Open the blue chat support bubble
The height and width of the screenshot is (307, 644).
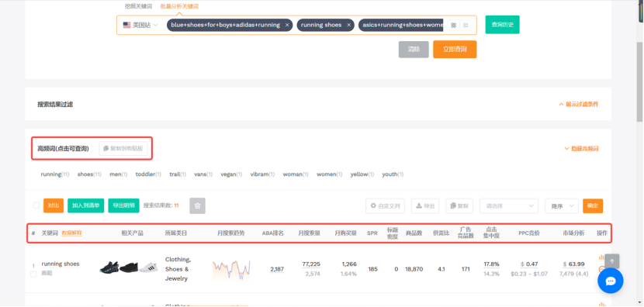point(611,281)
